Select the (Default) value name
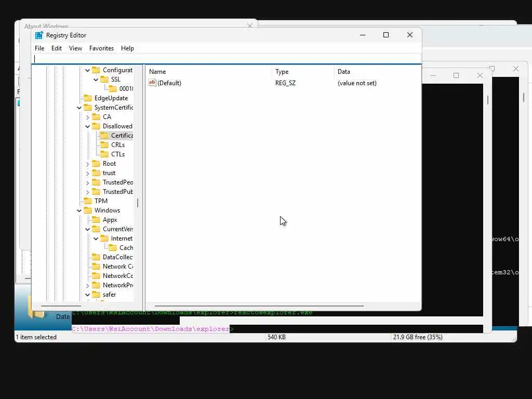The width and height of the screenshot is (532, 399). (x=169, y=83)
